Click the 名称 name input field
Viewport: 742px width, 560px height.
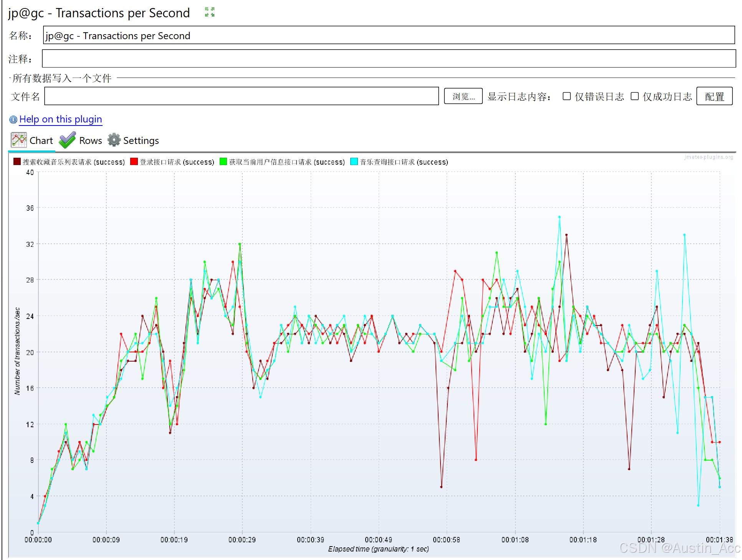tap(389, 35)
